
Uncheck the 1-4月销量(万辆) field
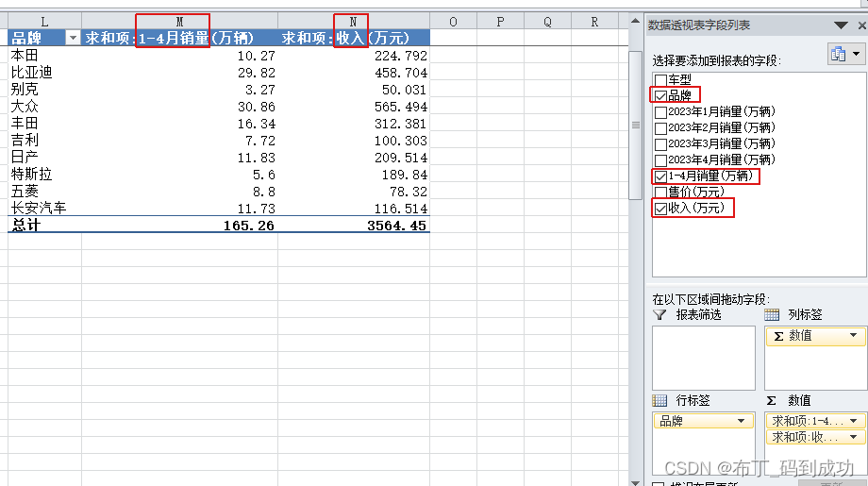pos(660,176)
